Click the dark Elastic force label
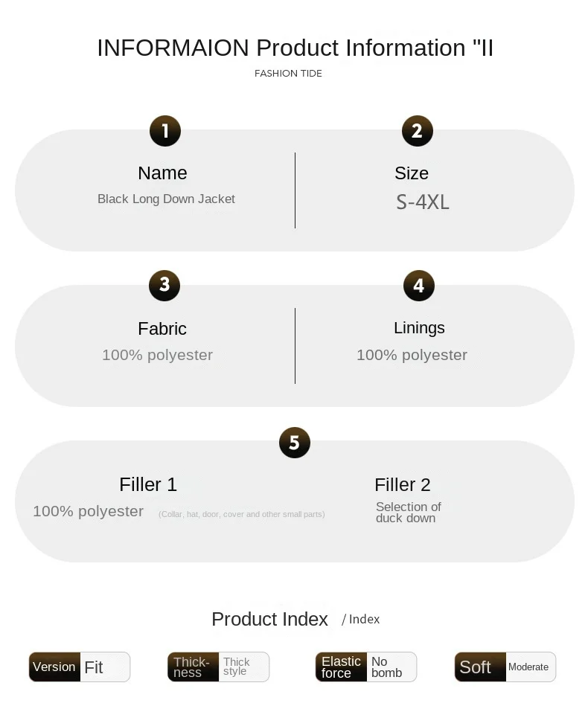Screen dimensions: 588x706 click(341, 667)
